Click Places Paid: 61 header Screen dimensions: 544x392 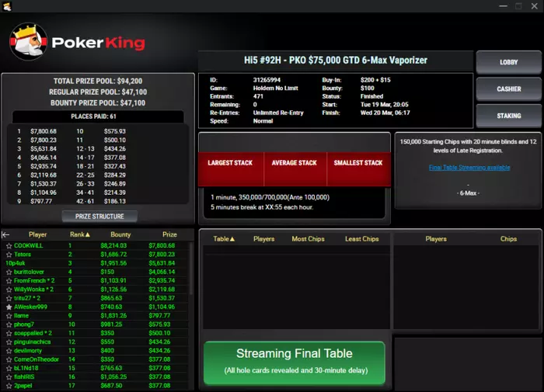(93, 116)
